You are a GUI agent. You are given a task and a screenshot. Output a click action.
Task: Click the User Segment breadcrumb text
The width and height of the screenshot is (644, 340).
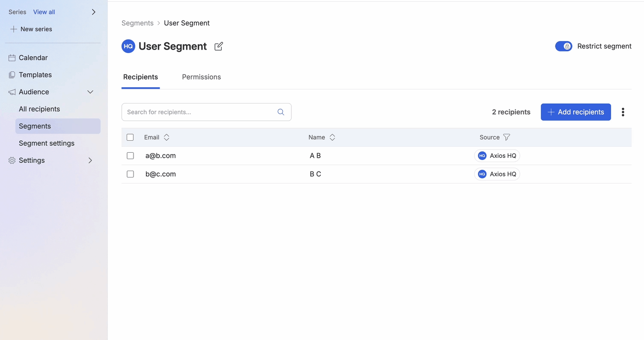pyautogui.click(x=187, y=23)
